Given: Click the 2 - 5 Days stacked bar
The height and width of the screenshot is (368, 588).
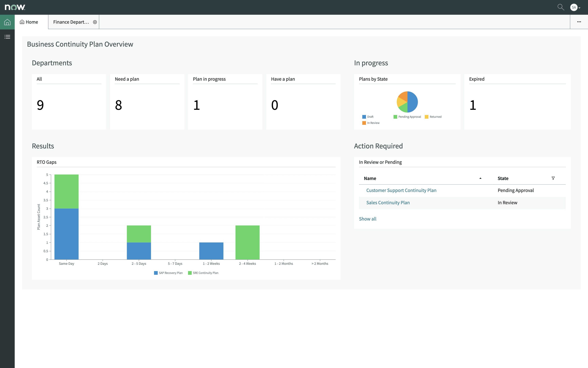Looking at the screenshot, I should tap(139, 242).
